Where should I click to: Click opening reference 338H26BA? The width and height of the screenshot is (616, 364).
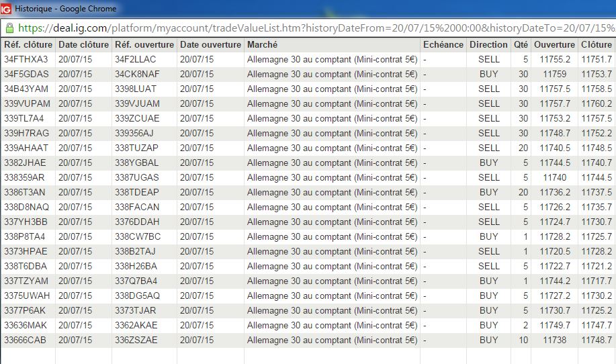136,266
